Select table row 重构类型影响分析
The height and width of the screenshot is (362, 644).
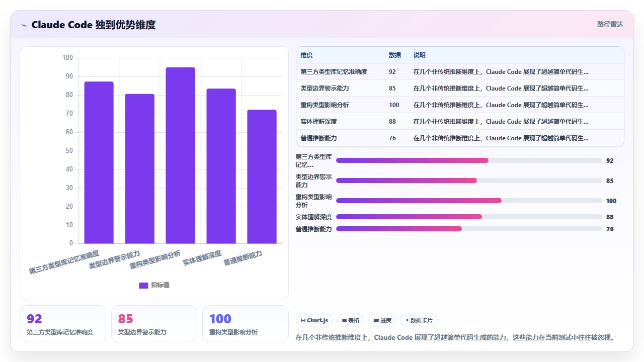(460, 105)
